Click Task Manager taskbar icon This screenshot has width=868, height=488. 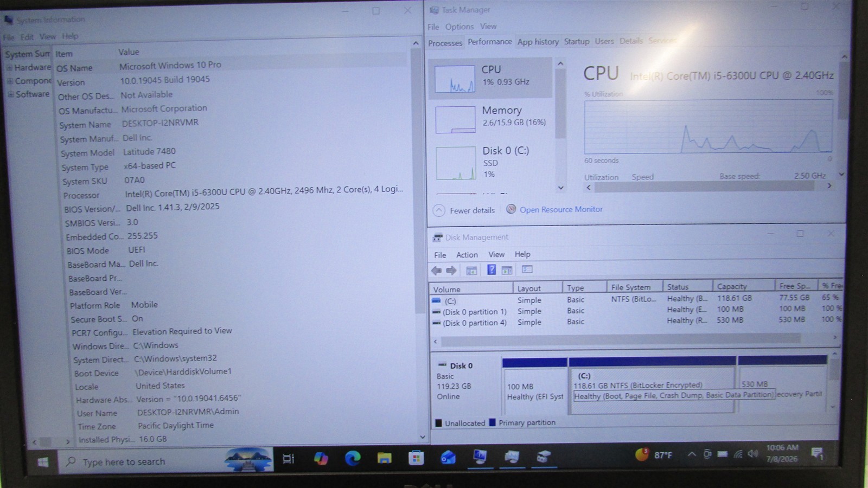pos(512,457)
